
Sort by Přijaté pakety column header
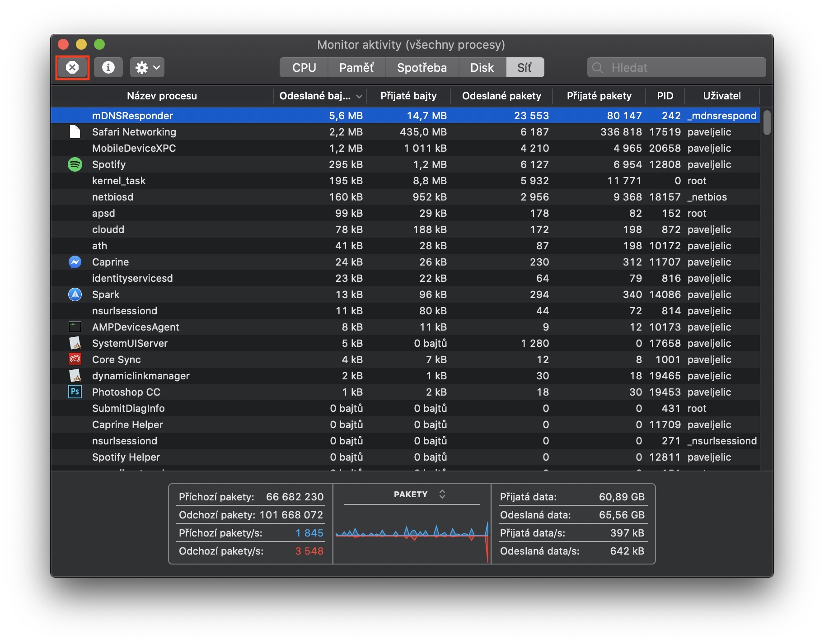[599, 96]
